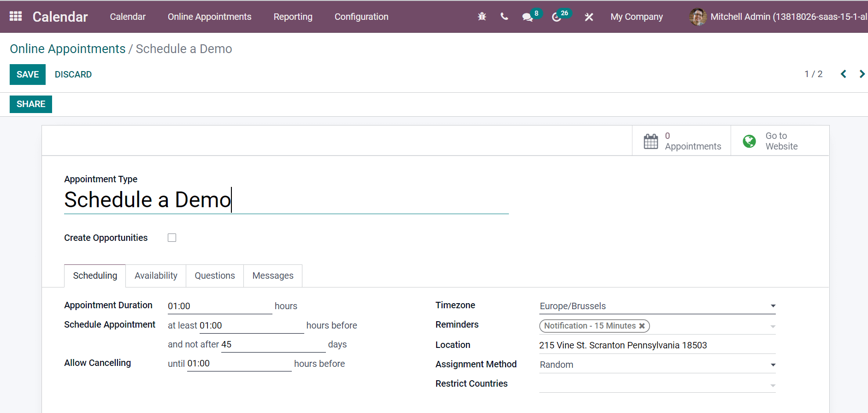
Task: Expand the Assignment Method dropdown
Action: tap(773, 365)
